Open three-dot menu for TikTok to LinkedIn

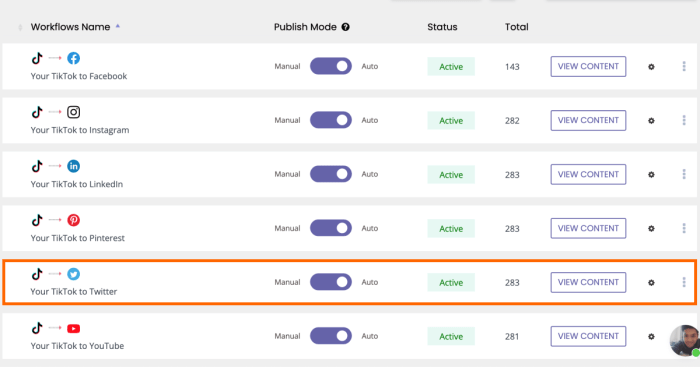[684, 175]
